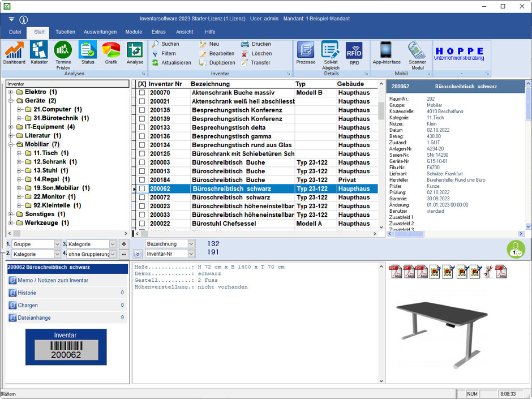Open the Bezeichnung sort dropdown

coord(191,244)
